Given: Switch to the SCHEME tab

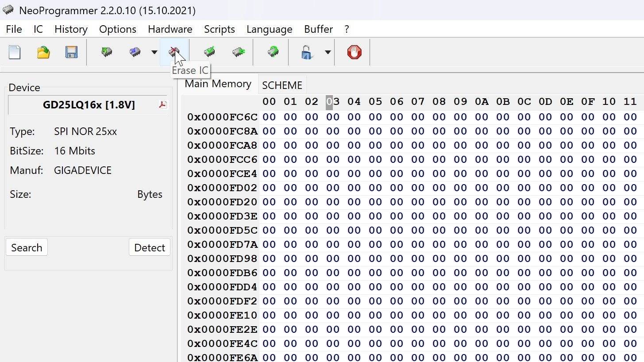Looking at the screenshot, I should click(282, 85).
